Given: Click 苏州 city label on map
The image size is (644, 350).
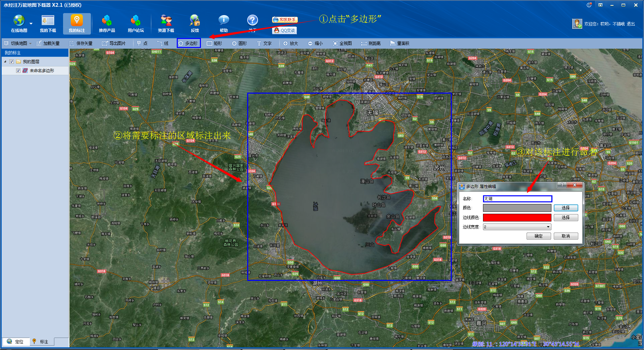Looking at the screenshot, I should point(439,168).
